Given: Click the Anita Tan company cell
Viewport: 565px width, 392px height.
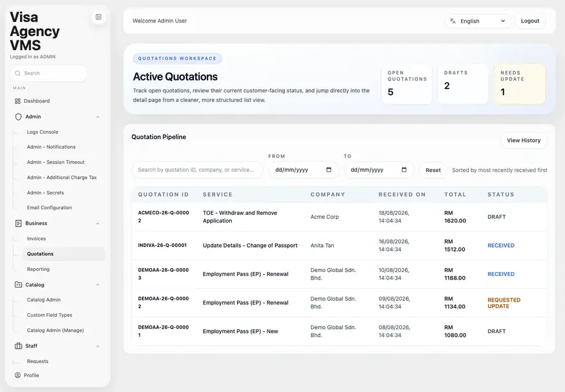Looking at the screenshot, I should pyautogui.click(x=322, y=246).
